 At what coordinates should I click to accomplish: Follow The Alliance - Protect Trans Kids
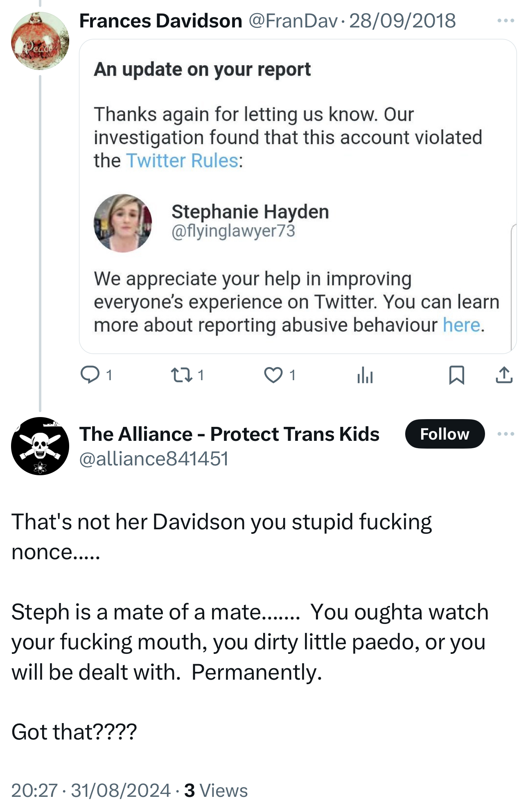point(445,434)
